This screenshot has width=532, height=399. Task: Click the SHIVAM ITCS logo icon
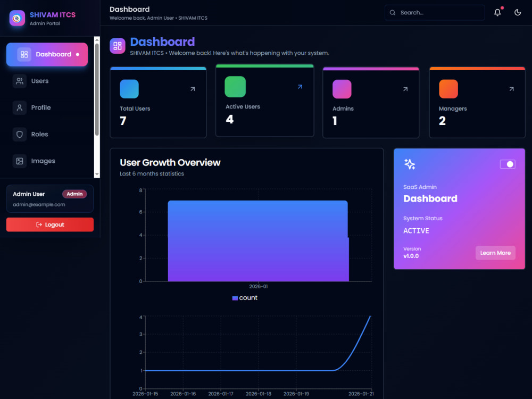(17, 18)
